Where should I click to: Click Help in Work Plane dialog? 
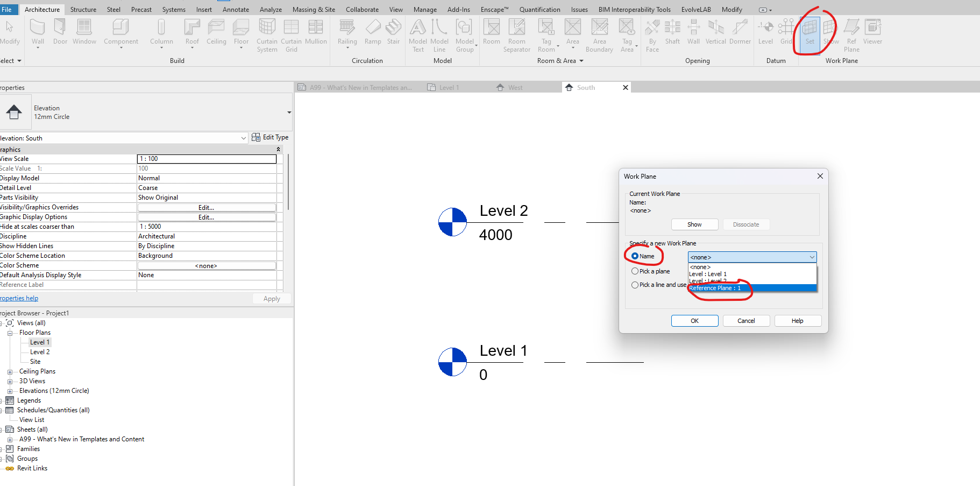point(798,321)
